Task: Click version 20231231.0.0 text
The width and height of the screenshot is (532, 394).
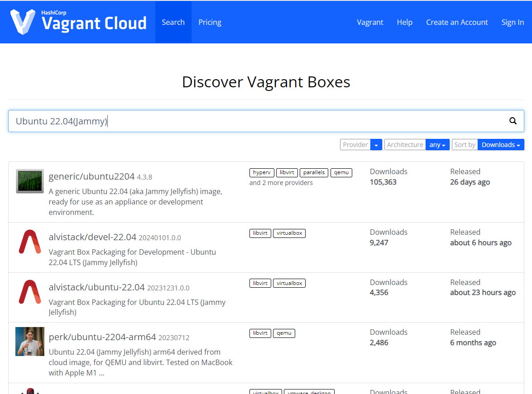Action: point(168,288)
